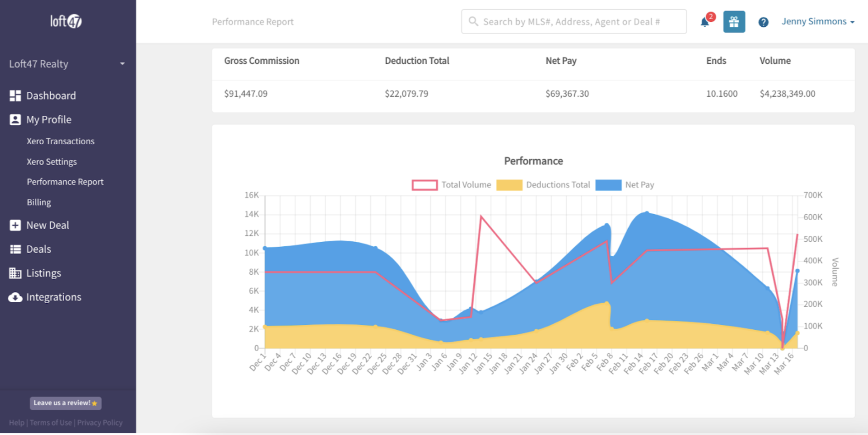Screen dimensions: 868x435
Task: Select Performance Report in sidebar
Action: 65,182
